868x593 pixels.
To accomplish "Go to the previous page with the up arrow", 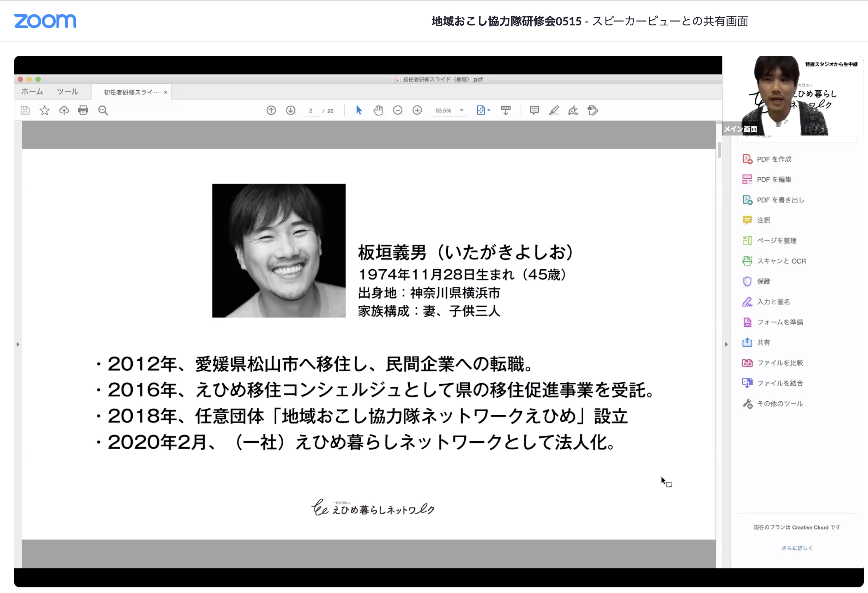I will click(x=271, y=110).
